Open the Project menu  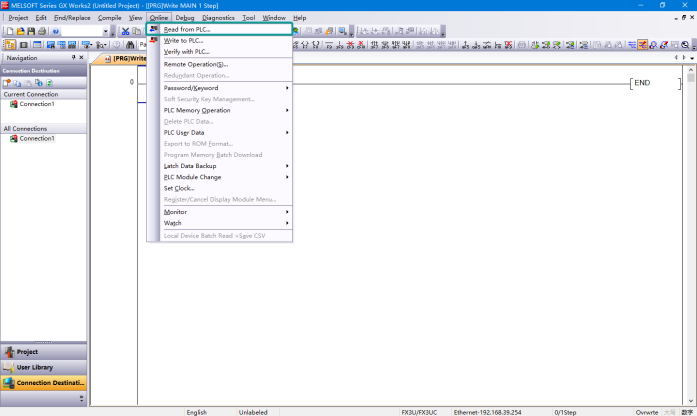18,18
